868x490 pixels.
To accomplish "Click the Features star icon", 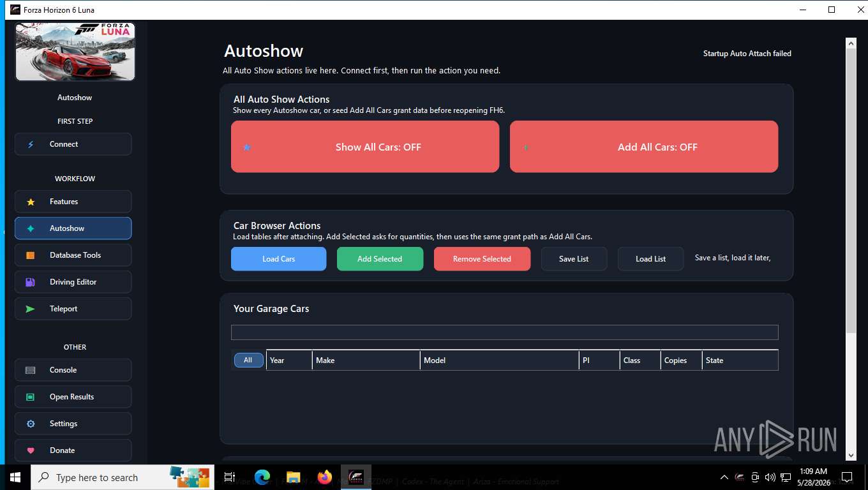I will pos(31,202).
